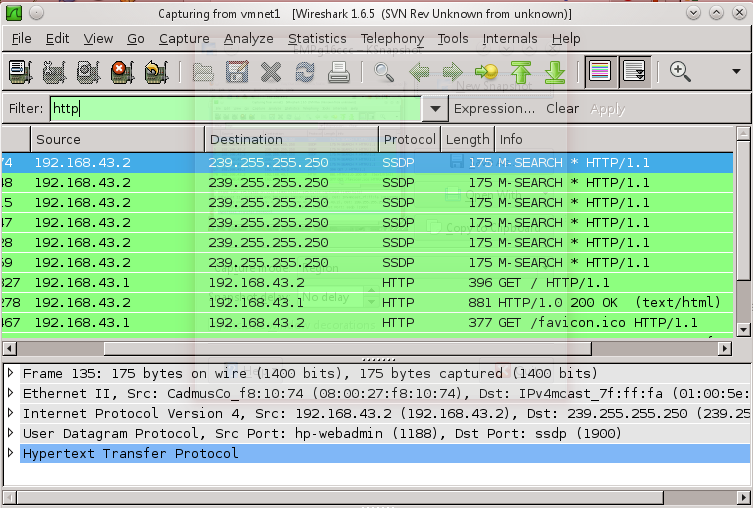The image size is (753, 508).
Task: Sort by the Info column header
Action: point(614,139)
